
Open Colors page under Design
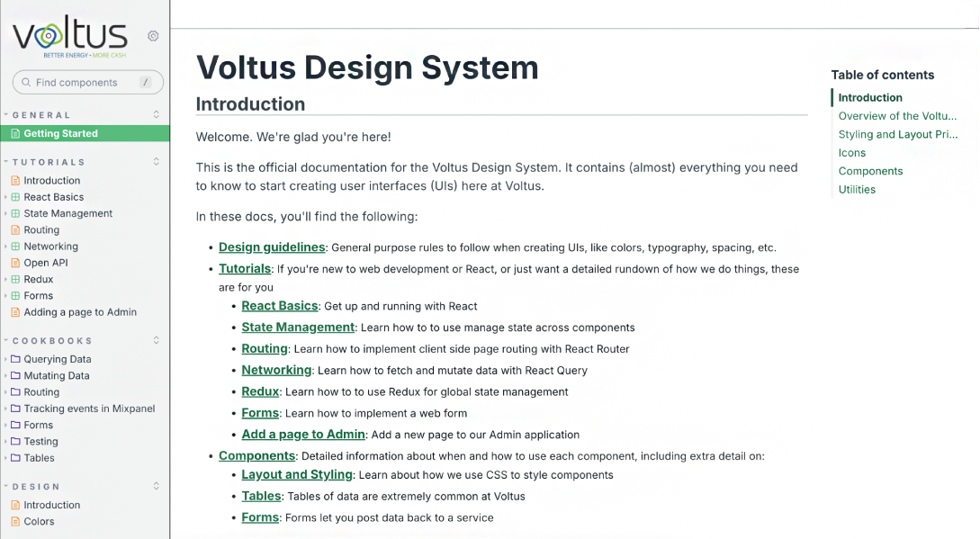click(x=39, y=521)
